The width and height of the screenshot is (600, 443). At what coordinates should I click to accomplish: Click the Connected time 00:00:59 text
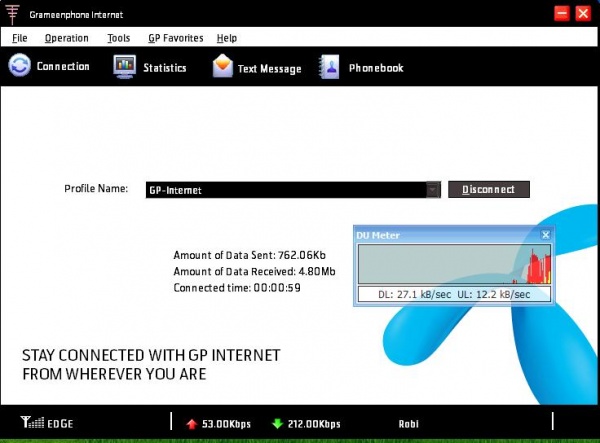(x=237, y=288)
